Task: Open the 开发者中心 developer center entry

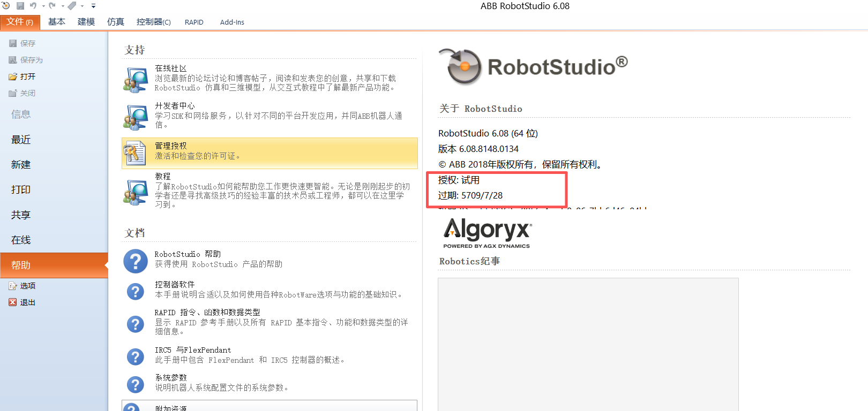Action: (x=270, y=116)
